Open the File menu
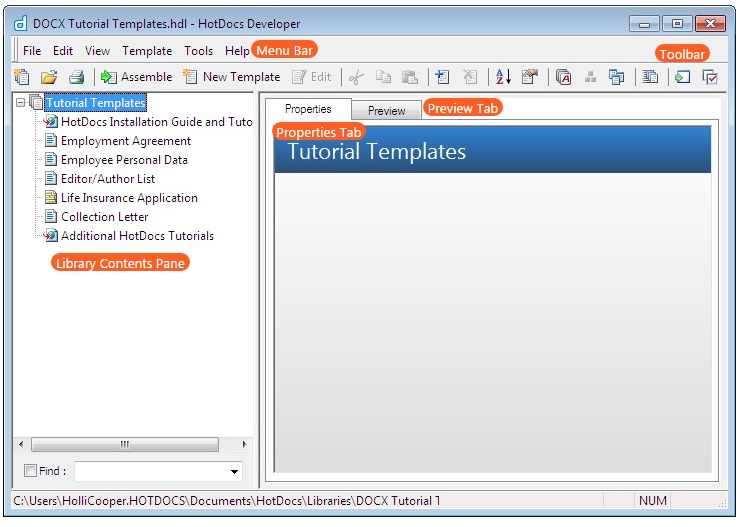Viewport: 741px width, 527px height. pyautogui.click(x=32, y=51)
